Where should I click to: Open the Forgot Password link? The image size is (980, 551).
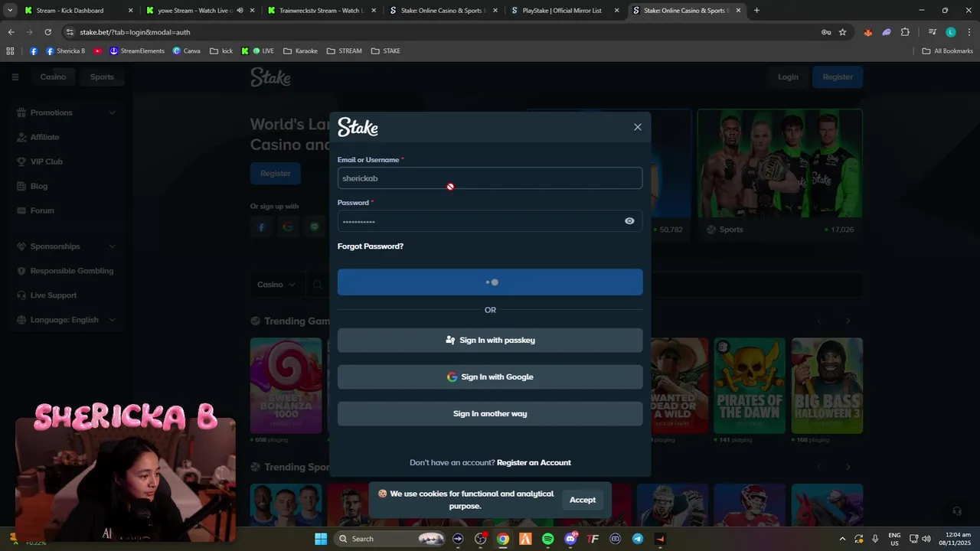coord(371,246)
